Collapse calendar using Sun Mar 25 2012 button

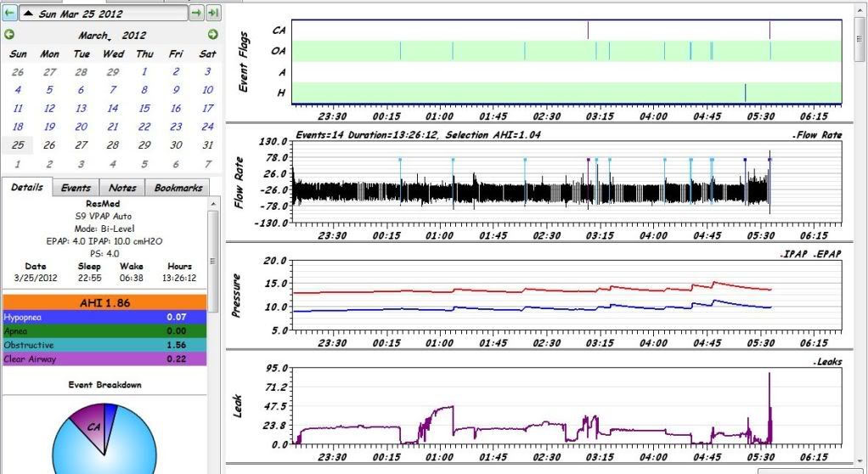point(103,14)
